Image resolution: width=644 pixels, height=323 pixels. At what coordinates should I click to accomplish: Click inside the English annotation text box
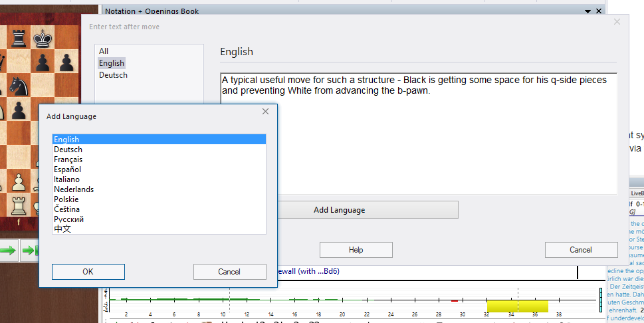click(419, 140)
